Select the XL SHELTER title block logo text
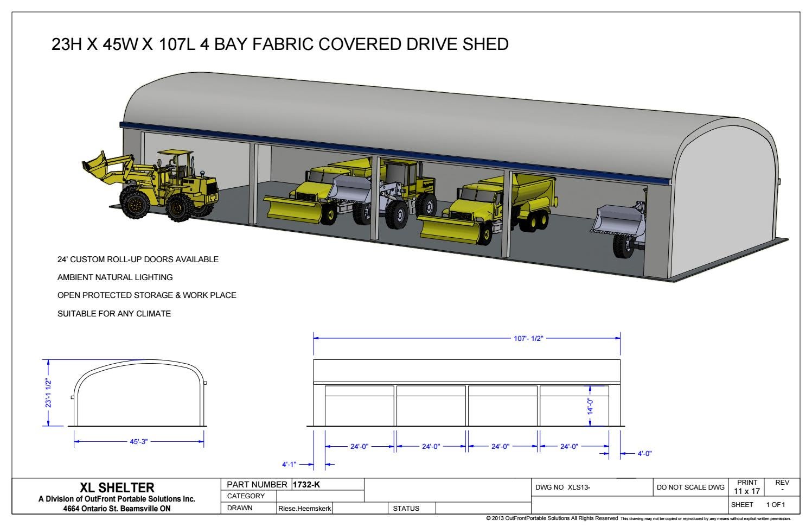The height and width of the screenshot is (526, 812). pyautogui.click(x=118, y=487)
